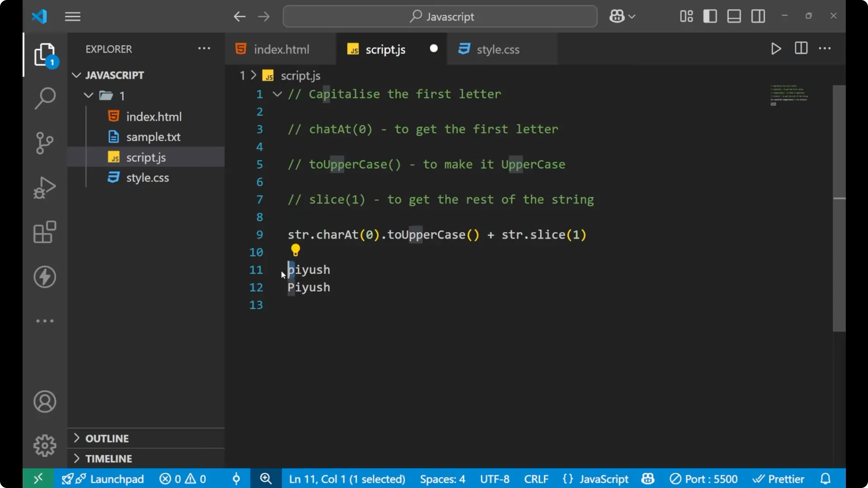Image resolution: width=868 pixels, height=488 pixels.
Task: Toggle the primary side bar visibility
Action: click(710, 16)
